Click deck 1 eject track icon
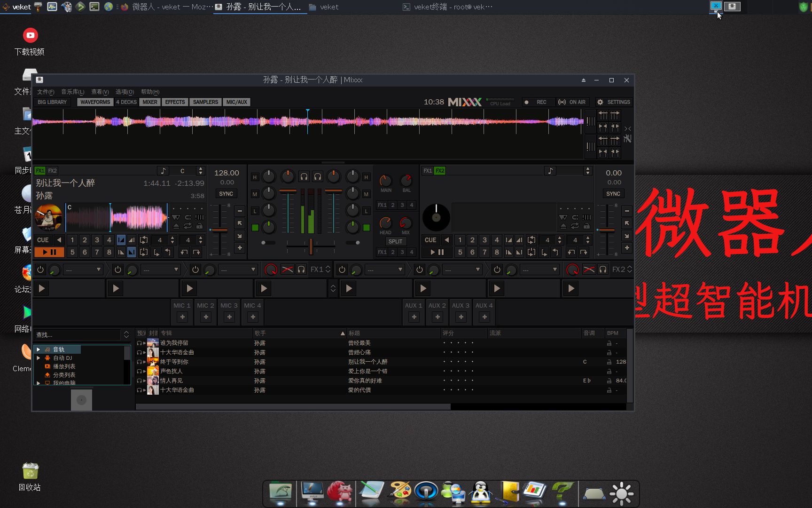Screen dimensions: 812x508 (176, 226)
